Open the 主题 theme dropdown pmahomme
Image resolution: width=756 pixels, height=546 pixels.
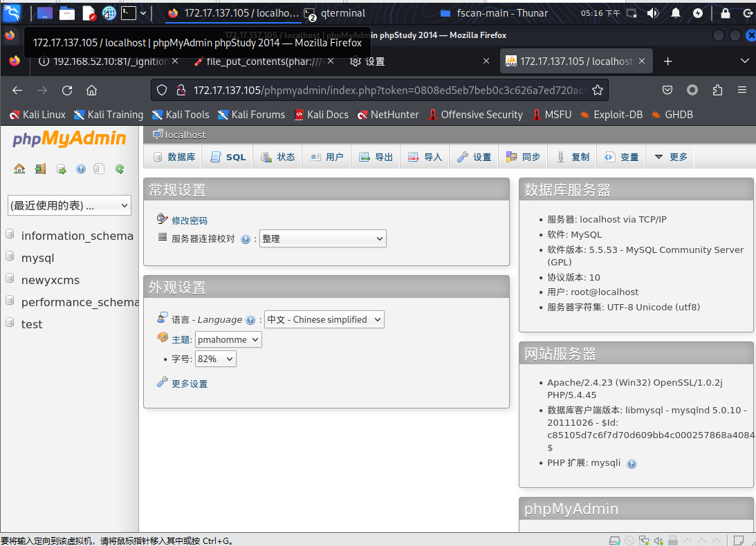point(228,340)
